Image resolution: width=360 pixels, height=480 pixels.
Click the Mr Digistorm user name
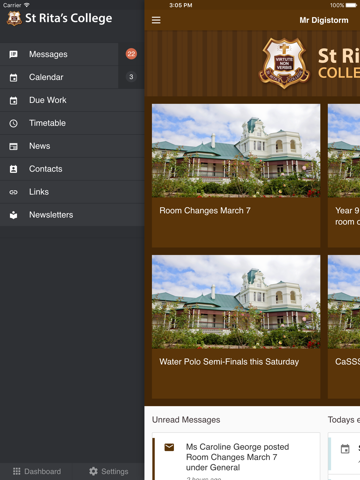coord(324,20)
